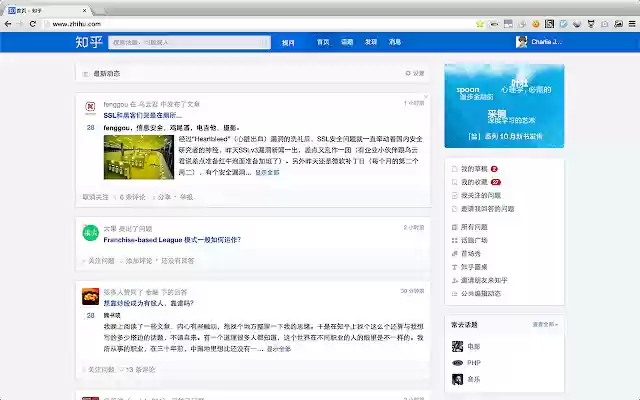Open the 发现 discover nav item

coord(371,42)
